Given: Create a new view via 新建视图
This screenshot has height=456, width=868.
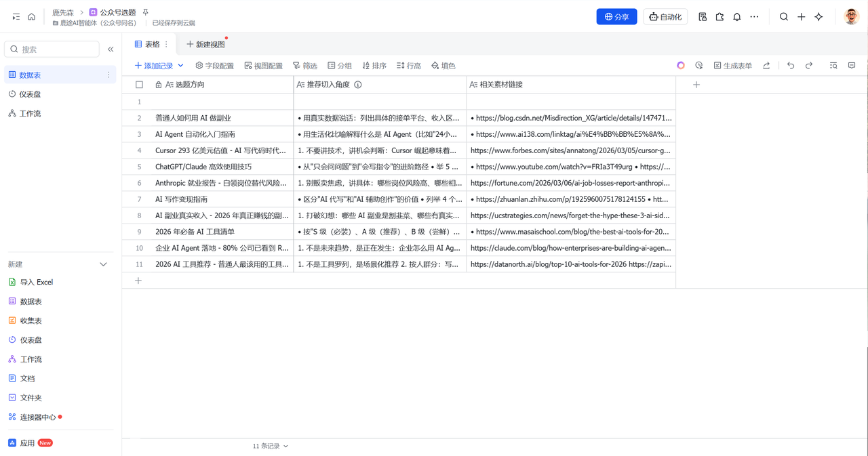Looking at the screenshot, I should (x=205, y=45).
